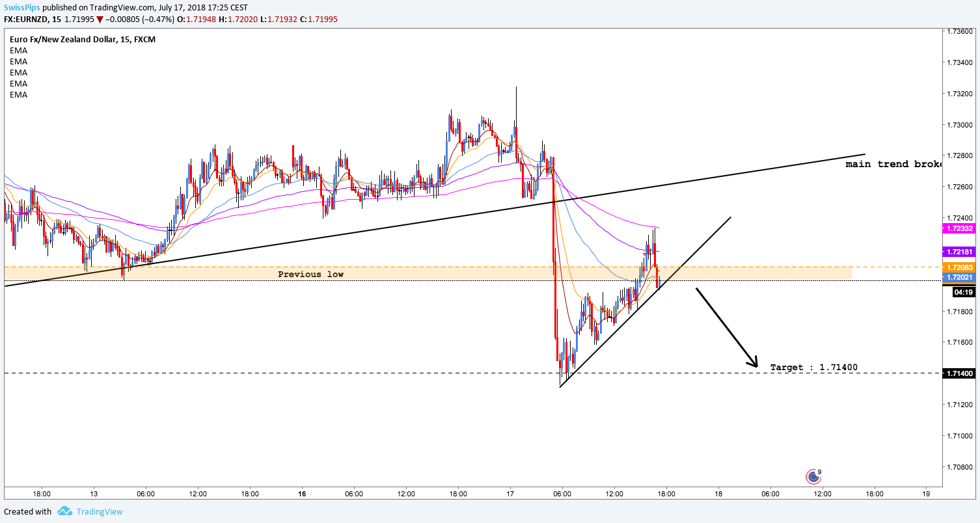Click the magenta EMA price tag 1.72332
This screenshot has height=523, width=980.
click(958, 228)
